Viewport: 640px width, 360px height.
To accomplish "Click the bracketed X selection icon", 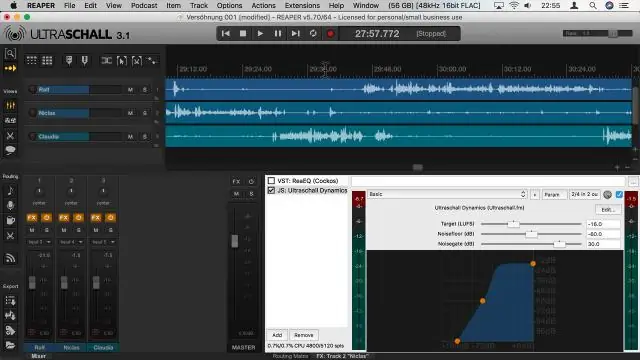I will pyautogui.click(x=137, y=61).
